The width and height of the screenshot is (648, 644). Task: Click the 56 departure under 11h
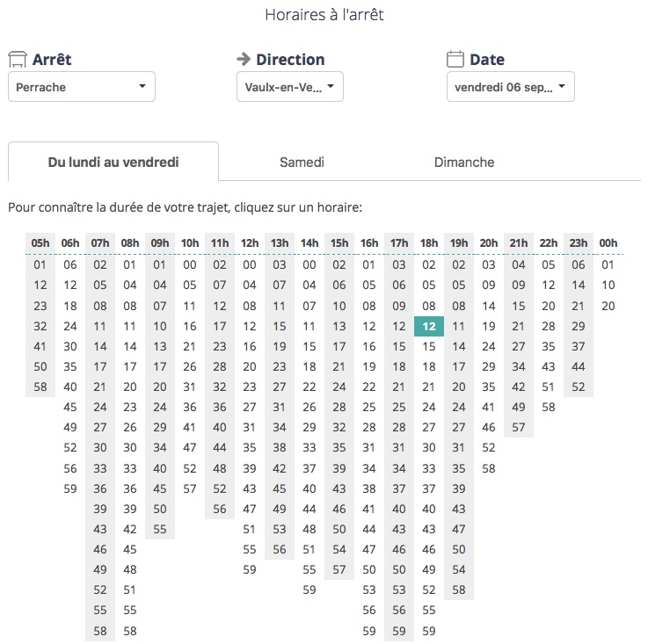click(220, 510)
